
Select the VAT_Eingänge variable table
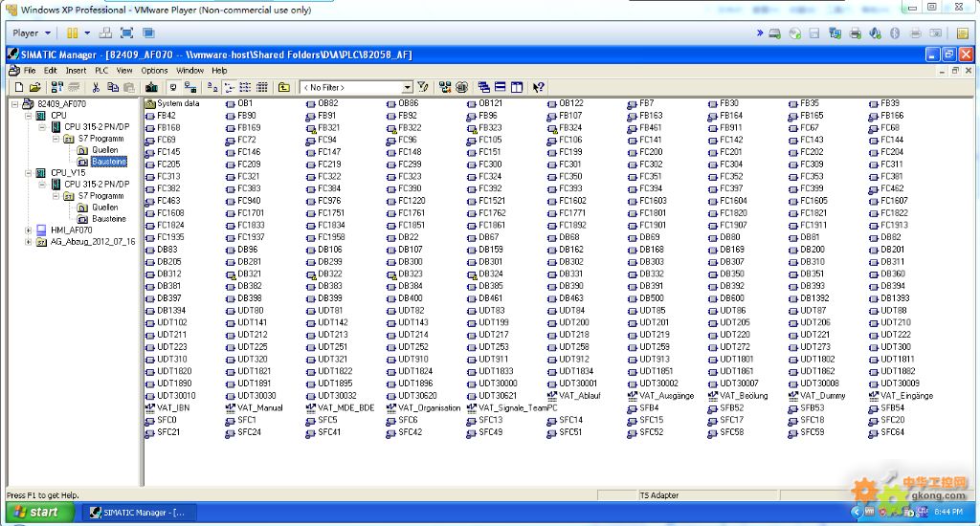(901, 396)
